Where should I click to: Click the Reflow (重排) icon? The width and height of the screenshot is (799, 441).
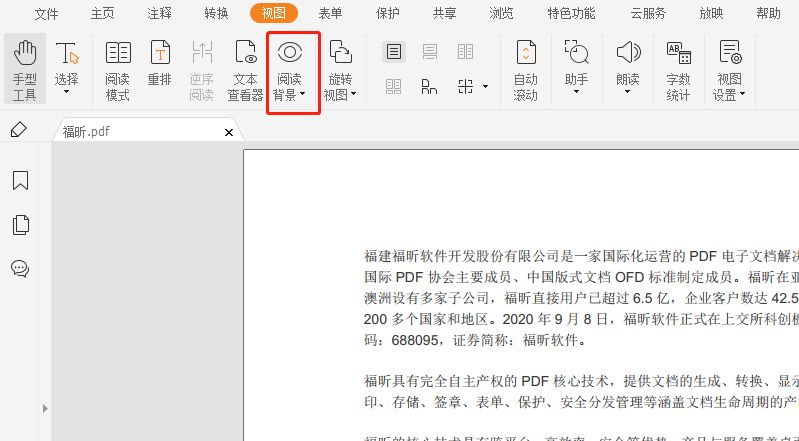160,53
